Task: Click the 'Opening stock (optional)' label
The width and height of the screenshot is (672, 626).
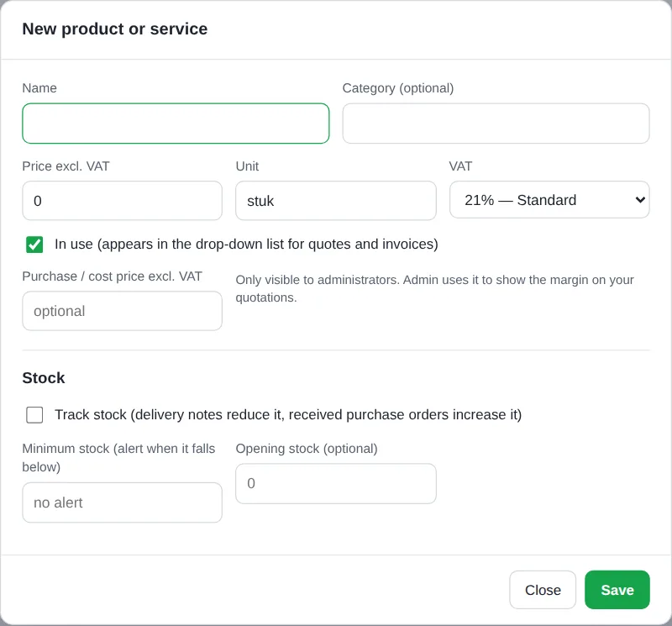Action: coord(307,449)
